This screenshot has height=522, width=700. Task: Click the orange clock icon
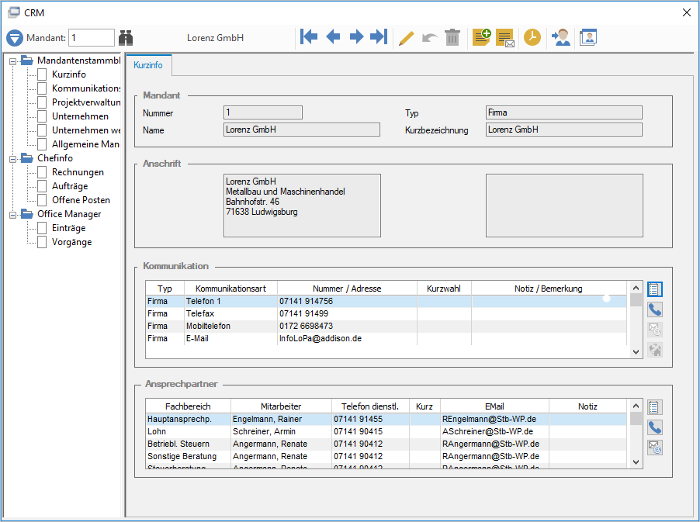(532, 38)
